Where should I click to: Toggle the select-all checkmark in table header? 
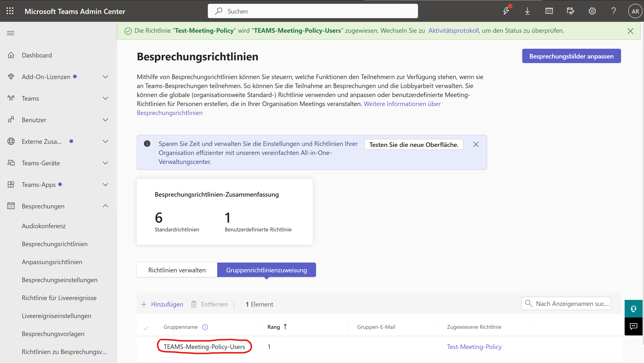click(146, 328)
